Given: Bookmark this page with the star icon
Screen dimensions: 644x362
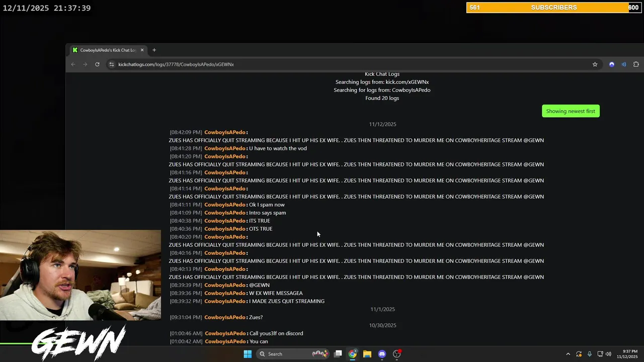Looking at the screenshot, I should (595, 64).
